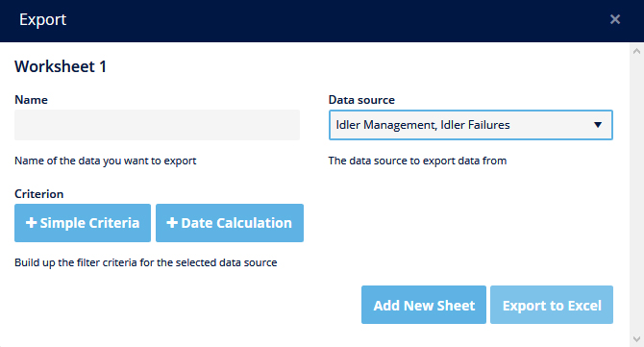This screenshot has width=644, height=347.
Task: Focus the worksheet Name text field
Action: pyautogui.click(x=157, y=125)
